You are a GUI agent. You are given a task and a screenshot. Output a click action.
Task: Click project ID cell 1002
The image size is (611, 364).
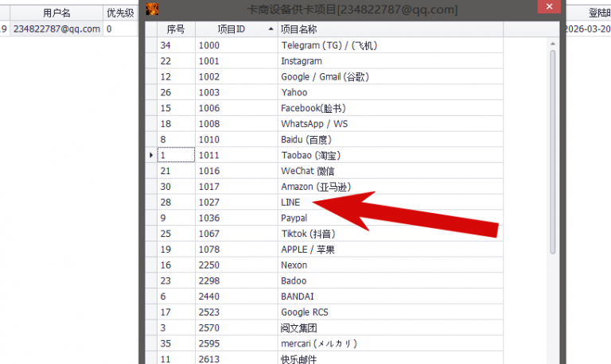(x=236, y=76)
